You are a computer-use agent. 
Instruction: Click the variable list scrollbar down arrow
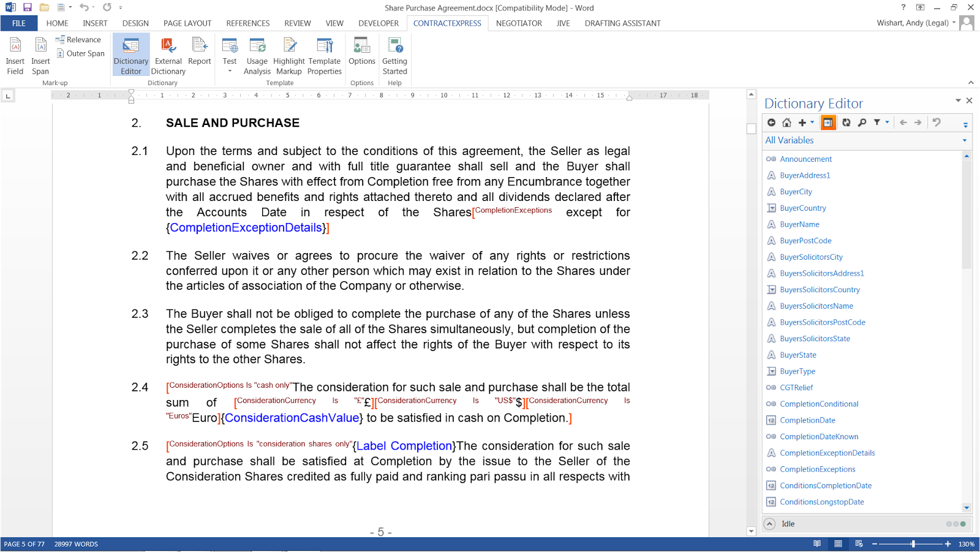tap(967, 507)
